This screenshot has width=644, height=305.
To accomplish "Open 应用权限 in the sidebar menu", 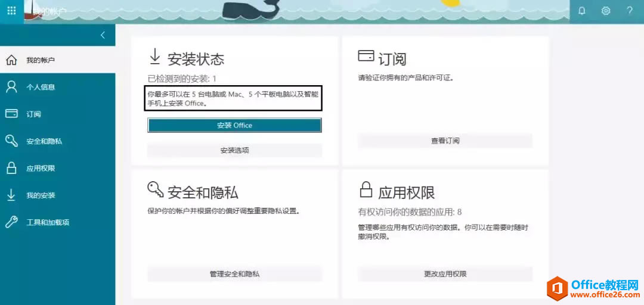I will (x=57, y=169).
